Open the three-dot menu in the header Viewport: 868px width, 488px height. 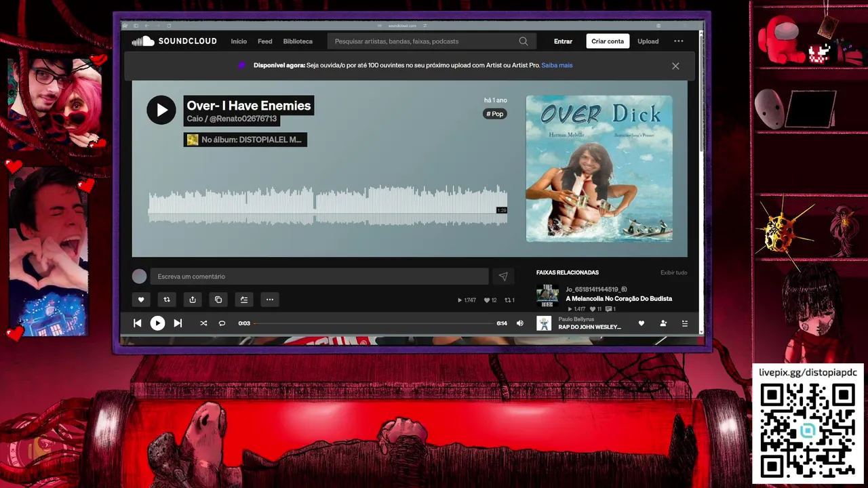(x=678, y=41)
